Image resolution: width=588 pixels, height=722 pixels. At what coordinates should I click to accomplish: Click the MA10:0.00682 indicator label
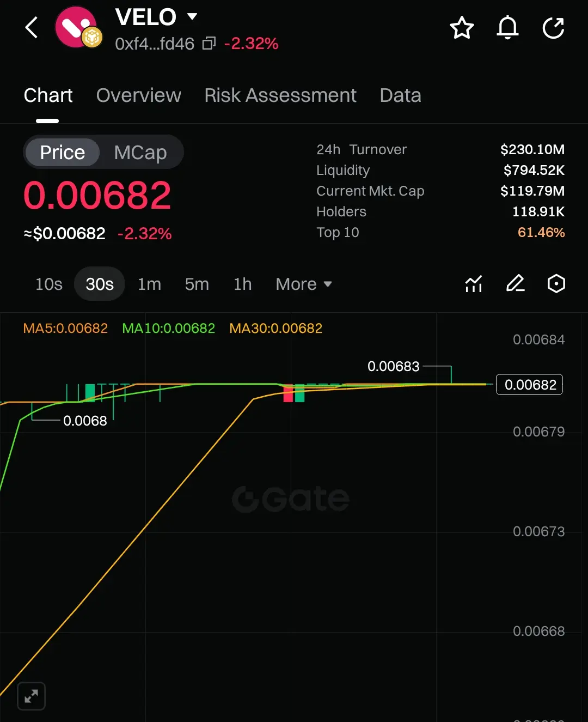click(169, 328)
